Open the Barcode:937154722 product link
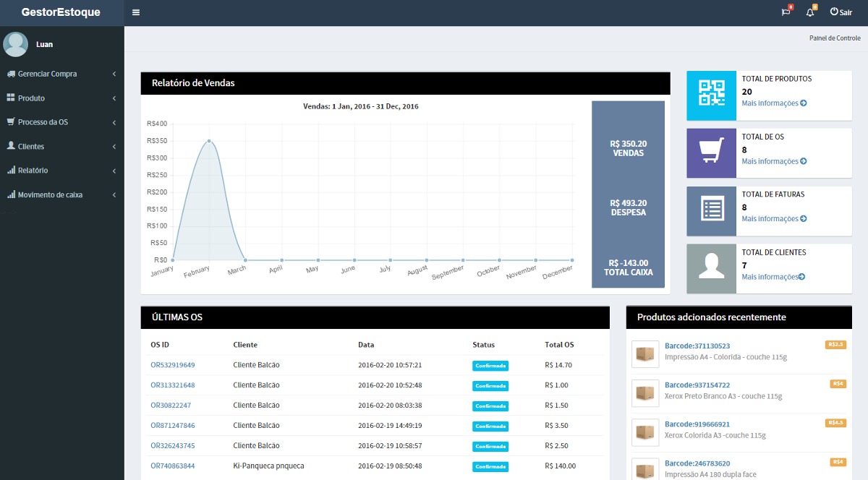 (x=697, y=385)
